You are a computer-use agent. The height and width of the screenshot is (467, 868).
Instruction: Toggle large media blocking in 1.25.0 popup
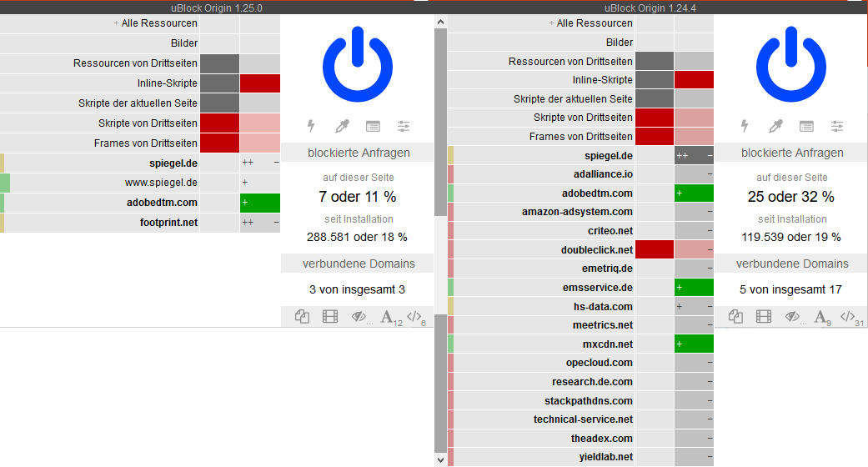point(330,316)
